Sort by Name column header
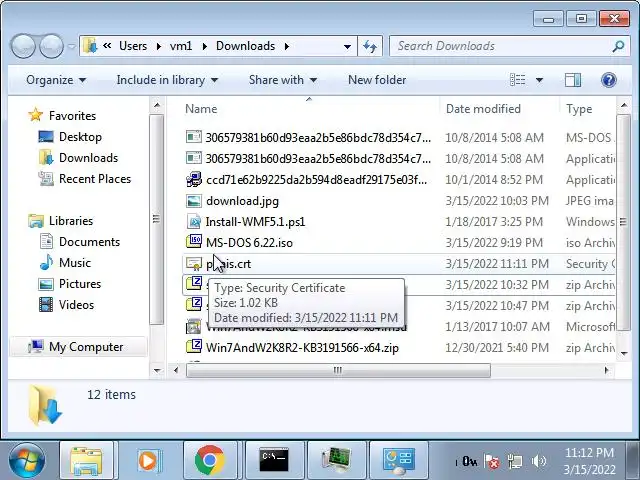The image size is (640, 480). [x=201, y=109]
